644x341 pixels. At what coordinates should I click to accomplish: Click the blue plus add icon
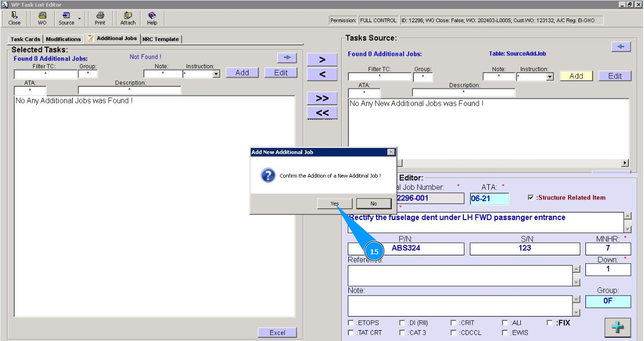pos(617,327)
